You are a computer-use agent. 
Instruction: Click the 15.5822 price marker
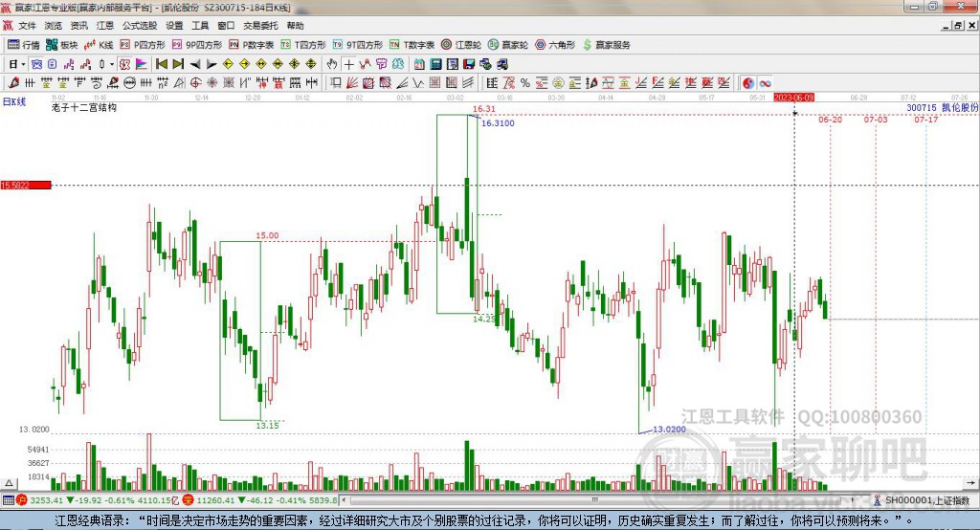pyautogui.click(x=26, y=185)
